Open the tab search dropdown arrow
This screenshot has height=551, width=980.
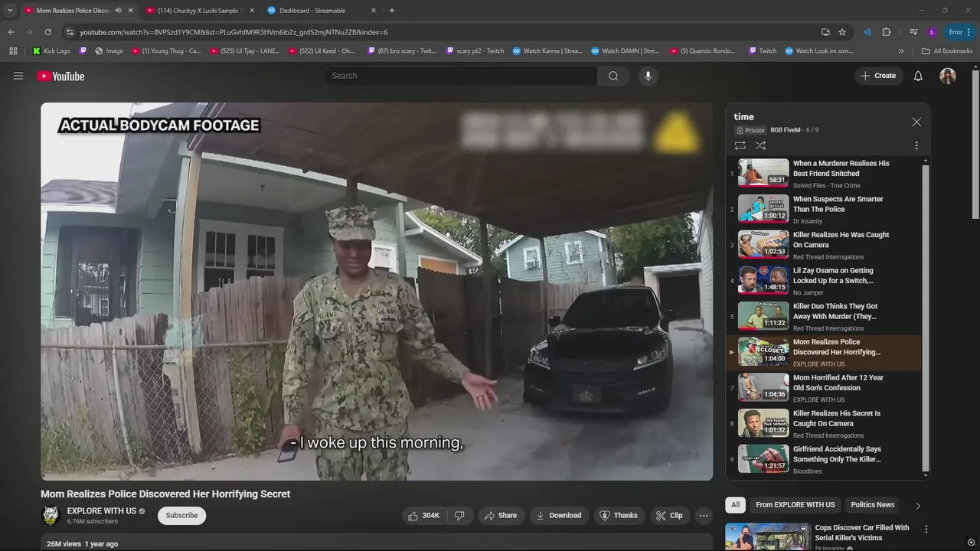[x=10, y=11]
